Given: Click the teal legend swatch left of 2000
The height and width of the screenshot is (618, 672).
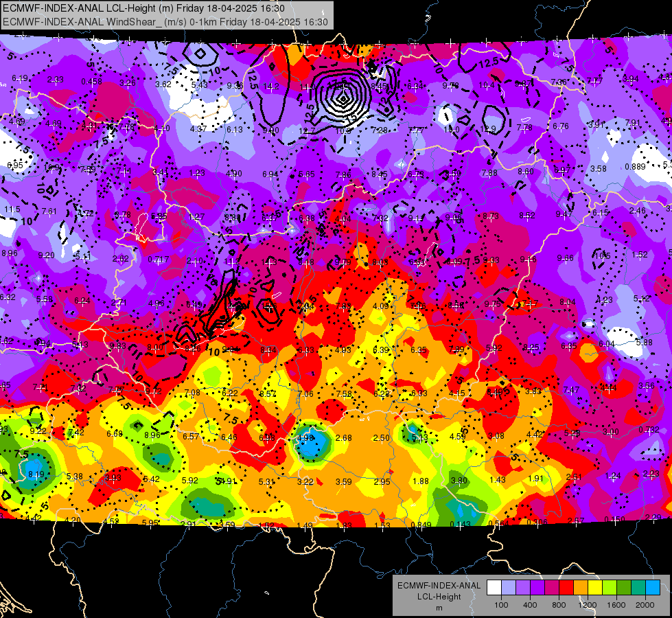Looking at the screenshot, I should point(638,588).
